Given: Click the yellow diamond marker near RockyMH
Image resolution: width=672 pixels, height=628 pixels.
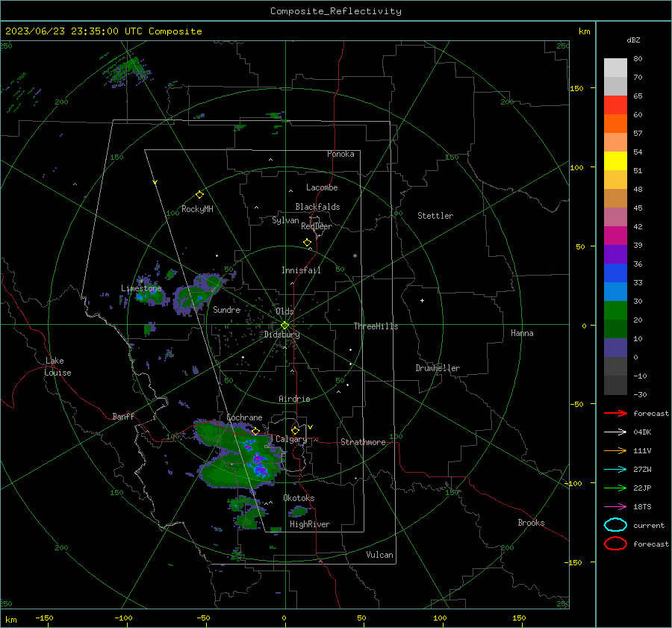Looking at the screenshot, I should coord(199,195).
